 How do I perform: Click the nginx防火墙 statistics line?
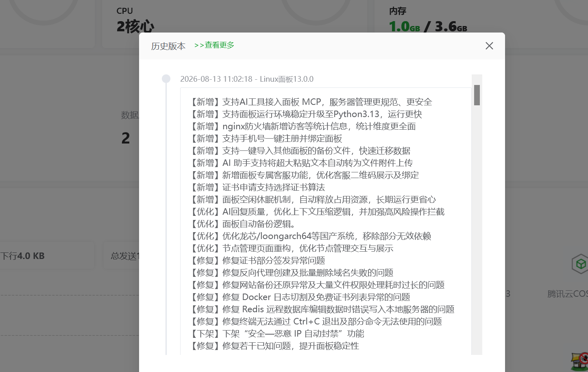click(x=303, y=126)
